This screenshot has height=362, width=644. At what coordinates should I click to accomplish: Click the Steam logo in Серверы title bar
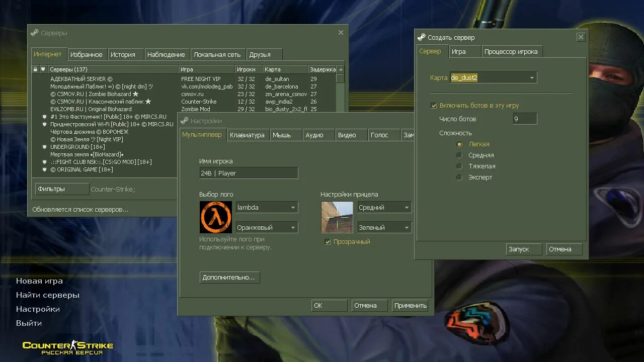(34, 33)
